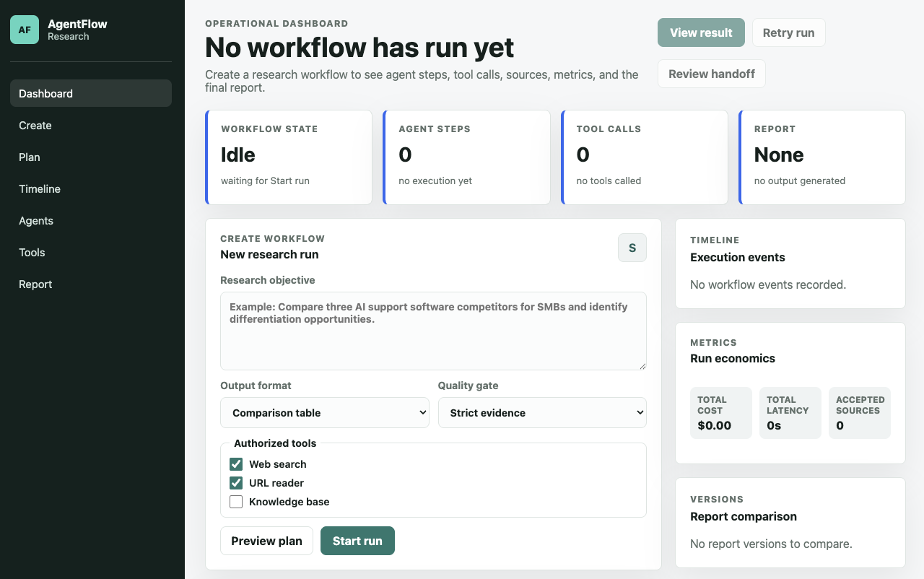Open the Agents sidebar page
The width and height of the screenshot is (924, 579).
pyautogui.click(x=91, y=220)
